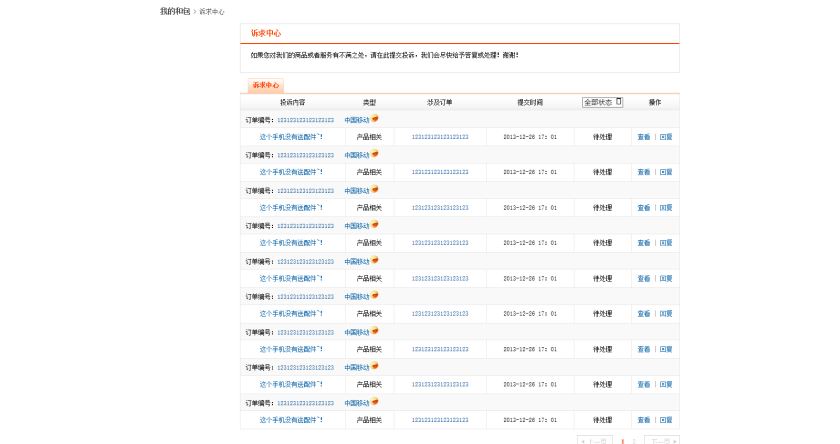Open order number link in ninth 订单编号 header
Screen dimensions: 840x444
[x=305, y=403]
